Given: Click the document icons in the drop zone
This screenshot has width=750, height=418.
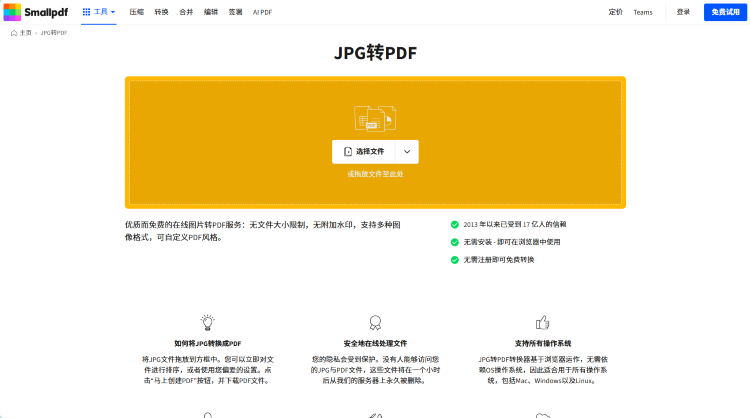Looking at the screenshot, I should coord(375,118).
